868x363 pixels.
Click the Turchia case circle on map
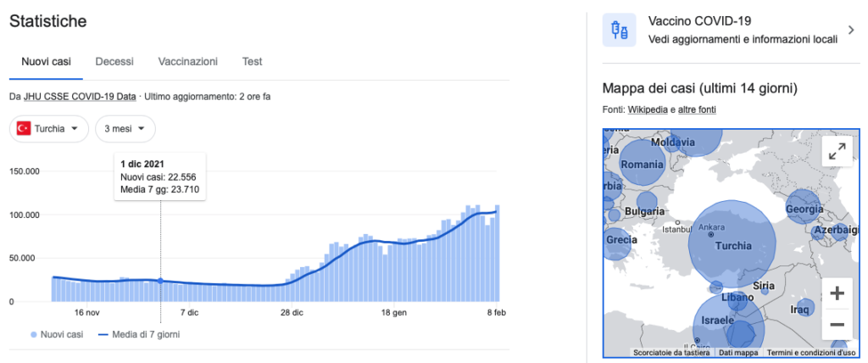tap(732, 244)
